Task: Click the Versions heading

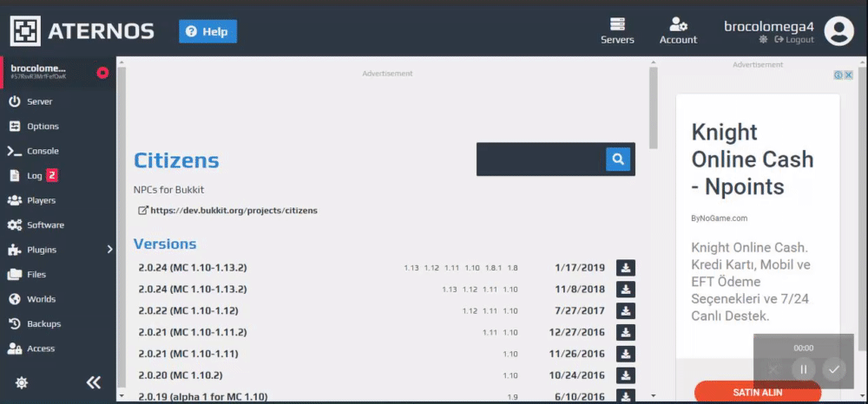Action: point(165,244)
